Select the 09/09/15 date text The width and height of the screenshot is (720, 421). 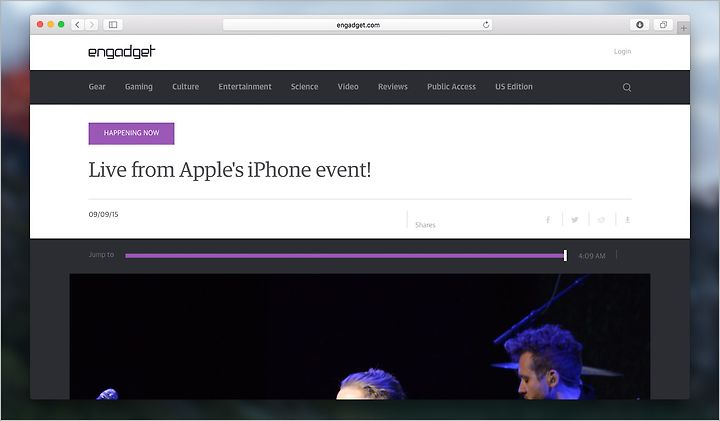coord(103,214)
